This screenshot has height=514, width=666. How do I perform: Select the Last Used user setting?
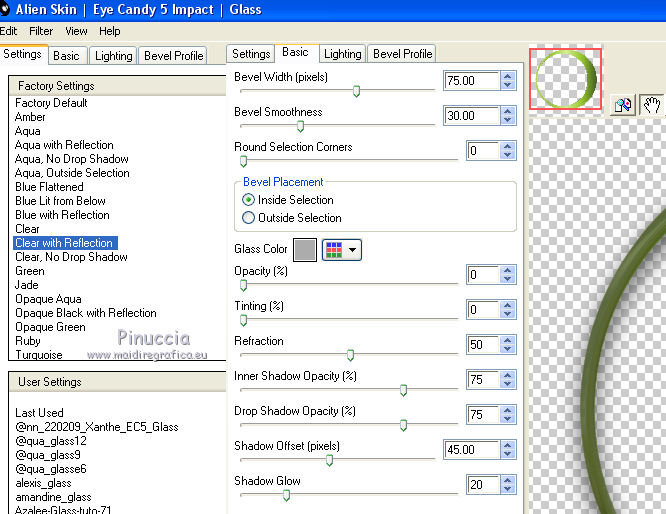point(39,413)
